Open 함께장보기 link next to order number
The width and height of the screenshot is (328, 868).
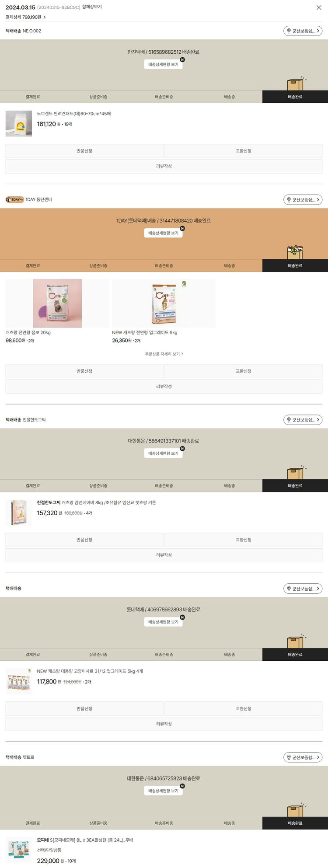(92, 7)
